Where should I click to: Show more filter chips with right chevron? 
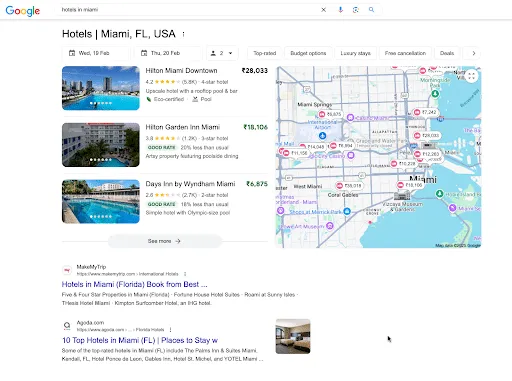473,53
